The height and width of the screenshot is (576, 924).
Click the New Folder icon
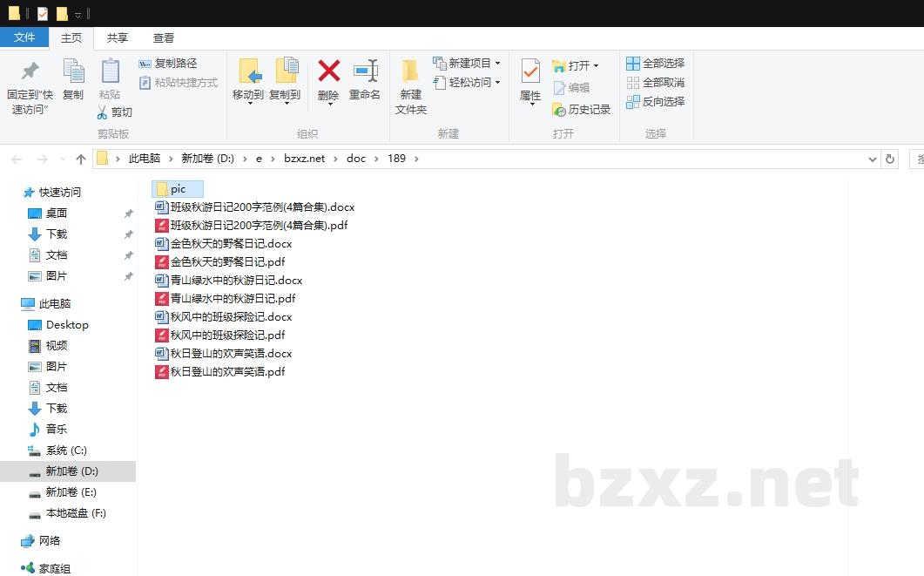pyautogui.click(x=410, y=71)
